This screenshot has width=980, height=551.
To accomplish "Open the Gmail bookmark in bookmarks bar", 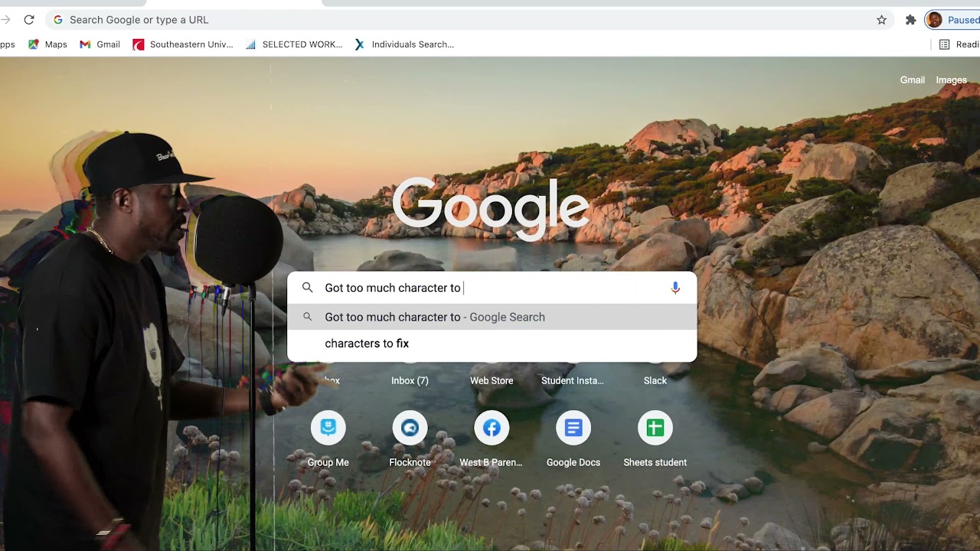I will coord(100,44).
